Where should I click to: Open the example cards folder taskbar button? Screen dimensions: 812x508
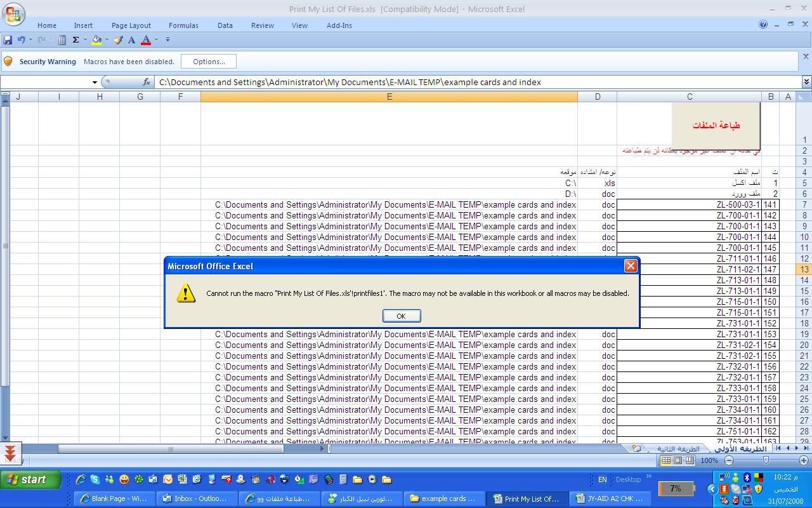click(443, 498)
